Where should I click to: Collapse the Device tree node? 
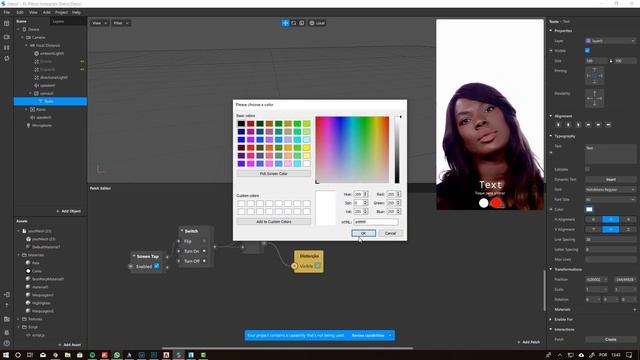coord(18,29)
